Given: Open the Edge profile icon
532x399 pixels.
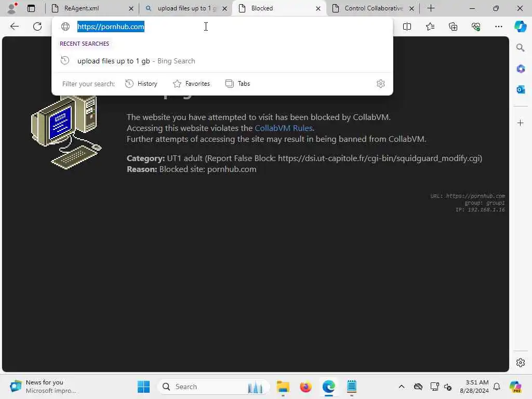Looking at the screenshot, I should 12,8.
